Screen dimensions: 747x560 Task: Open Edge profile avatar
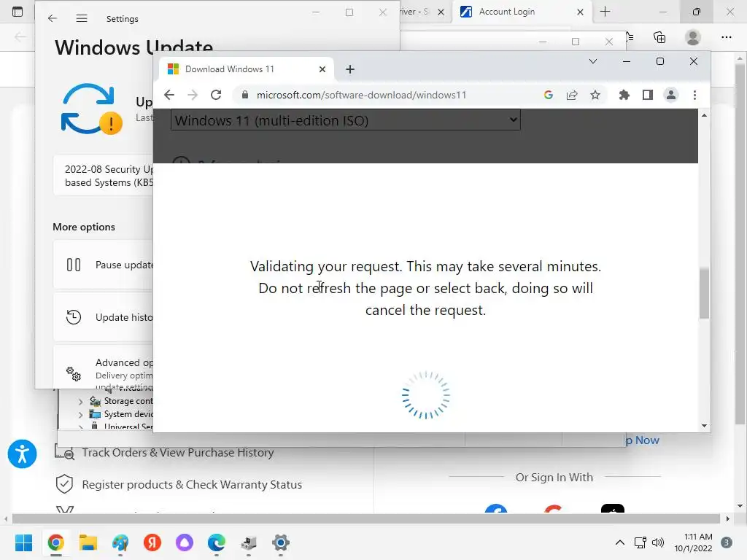693,37
